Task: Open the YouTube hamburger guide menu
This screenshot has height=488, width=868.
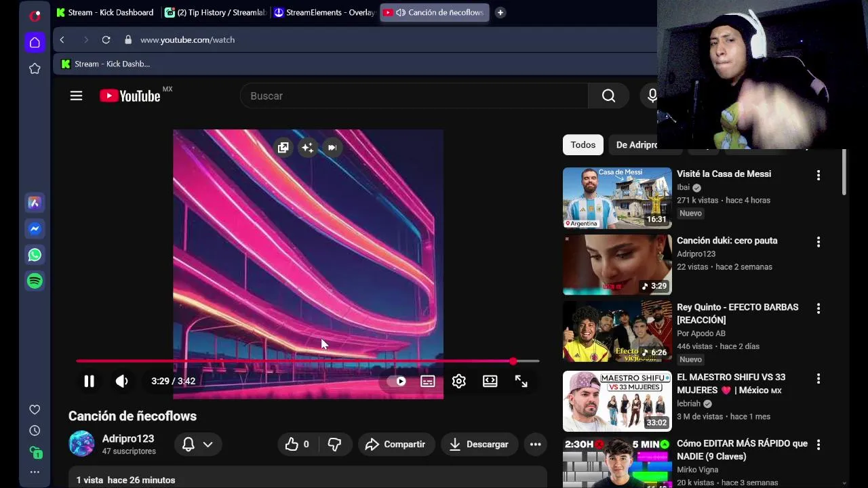Action: (76, 96)
